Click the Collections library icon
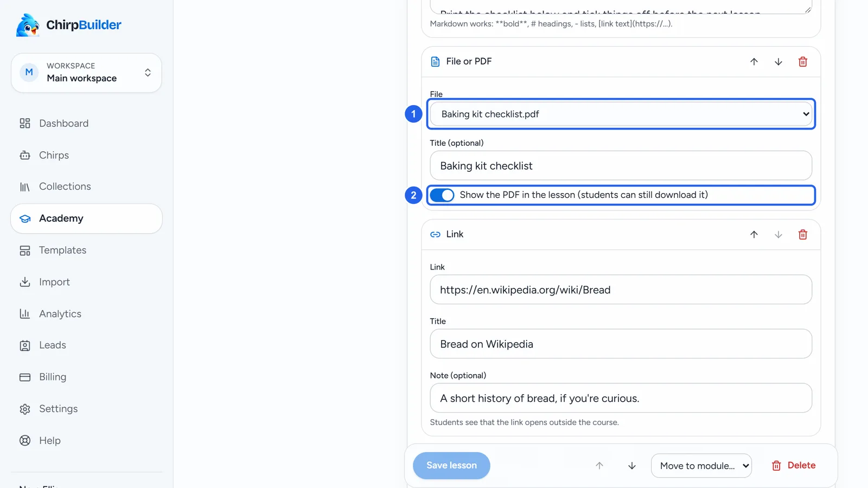The height and width of the screenshot is (488, 868). point(25,187)
